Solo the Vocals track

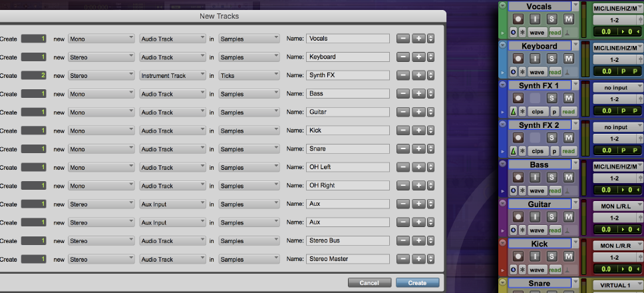[552, 19]
